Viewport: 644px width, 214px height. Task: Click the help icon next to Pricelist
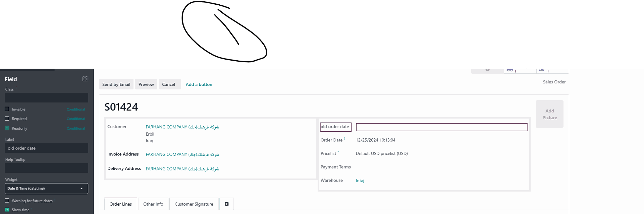click(338, 152)
